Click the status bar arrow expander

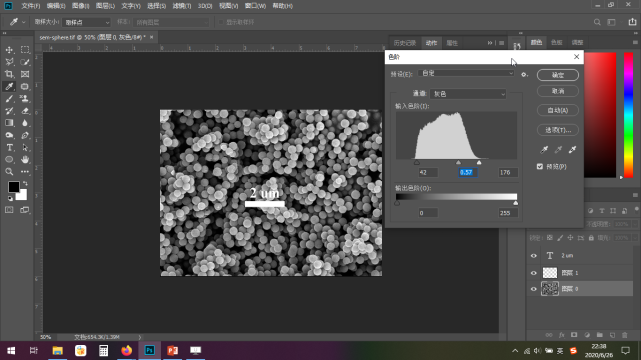point(140,337)
